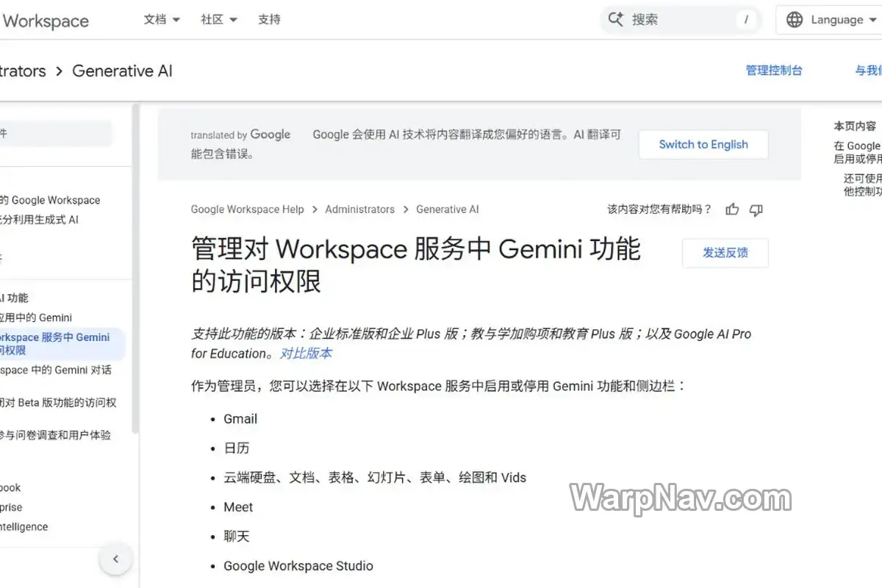882x588 pixels.
Task: Click Google Workspace Studio list item
Action: coord(298,566)
